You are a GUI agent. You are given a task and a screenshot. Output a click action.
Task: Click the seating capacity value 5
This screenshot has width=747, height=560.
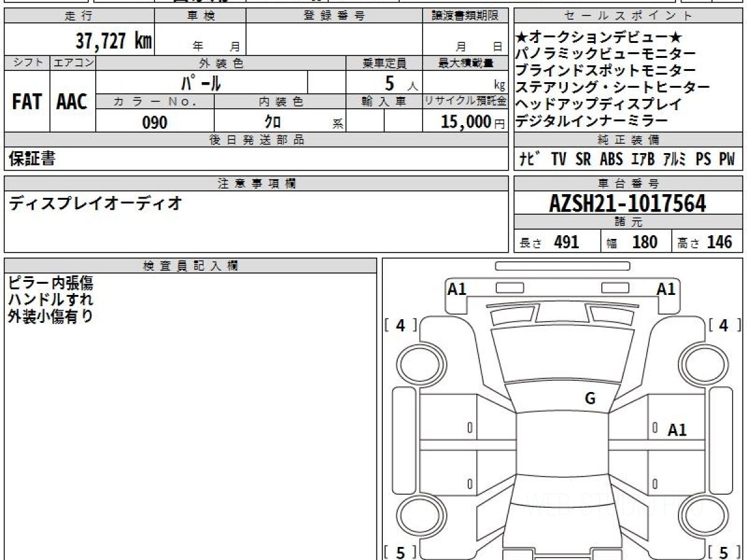(390, 83)
